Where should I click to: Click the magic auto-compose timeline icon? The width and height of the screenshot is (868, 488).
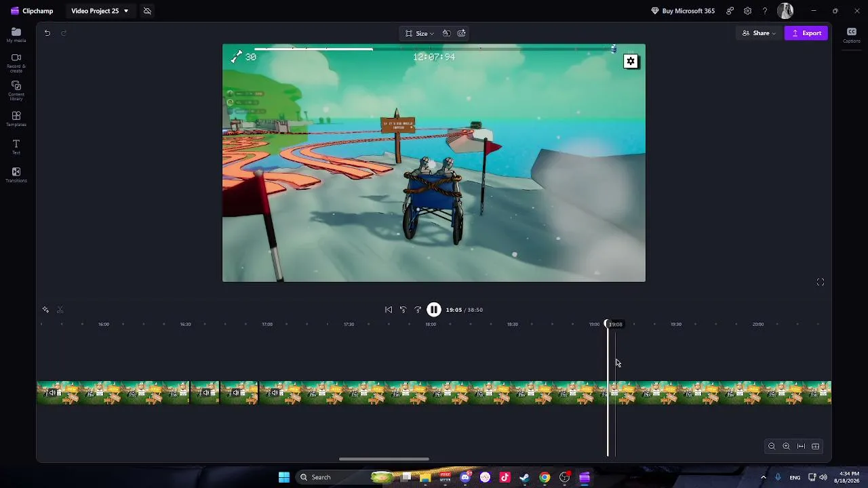(x=45, y=310)
